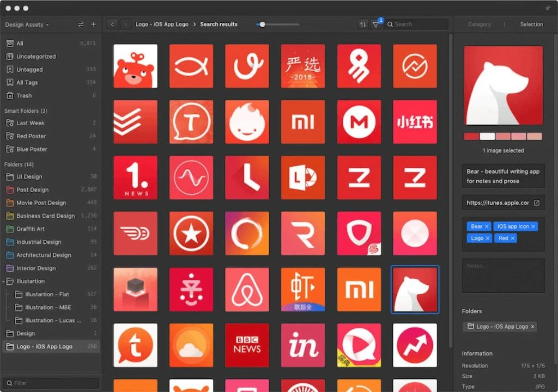Select the BBC News logo thumbnail

[x=247, y=345]
